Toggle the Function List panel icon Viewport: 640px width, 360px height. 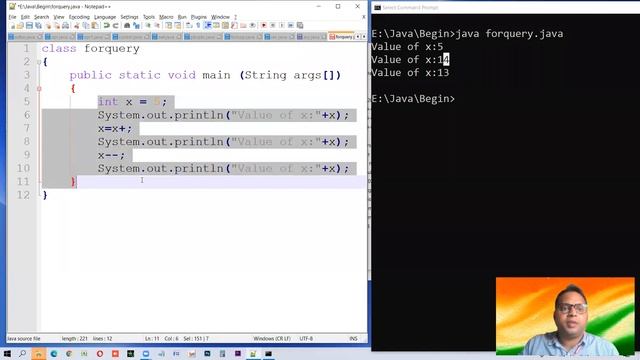[234, 25]
